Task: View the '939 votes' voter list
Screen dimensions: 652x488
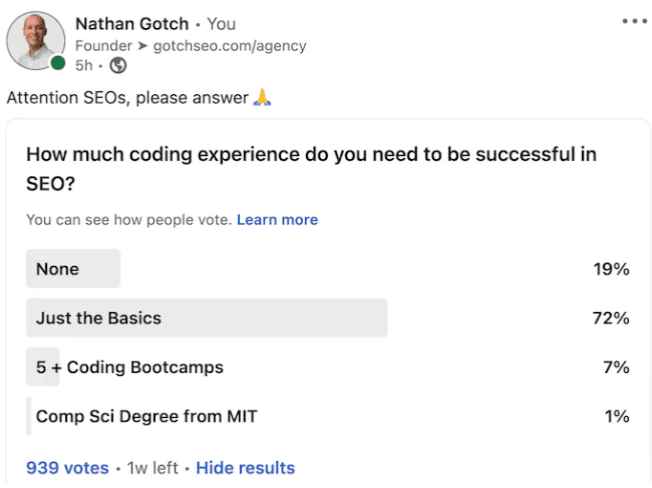Action: point(68,467)
